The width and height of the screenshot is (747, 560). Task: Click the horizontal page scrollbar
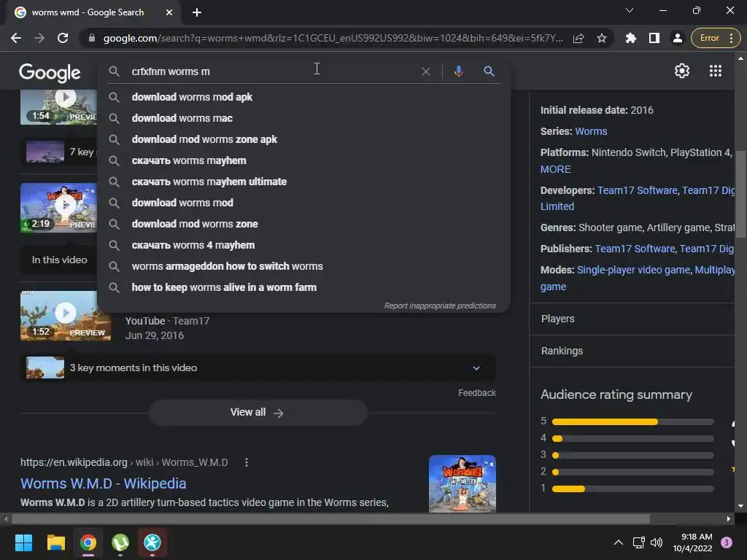(x=330, y=519)
